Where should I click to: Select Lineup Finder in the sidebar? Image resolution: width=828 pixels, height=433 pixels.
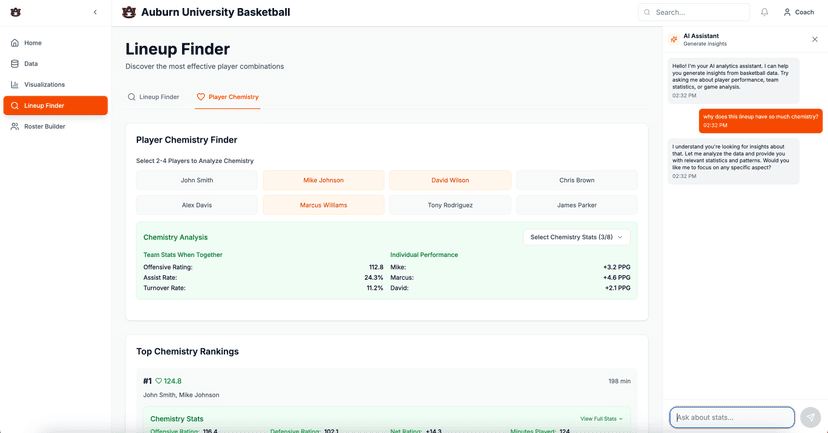[x=55, y=106]
